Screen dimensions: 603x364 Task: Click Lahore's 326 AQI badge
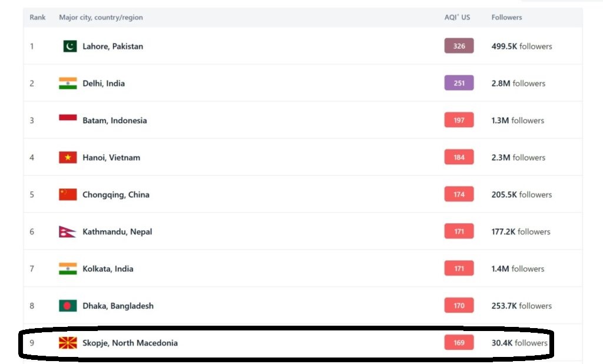click(x=459, y=46)
